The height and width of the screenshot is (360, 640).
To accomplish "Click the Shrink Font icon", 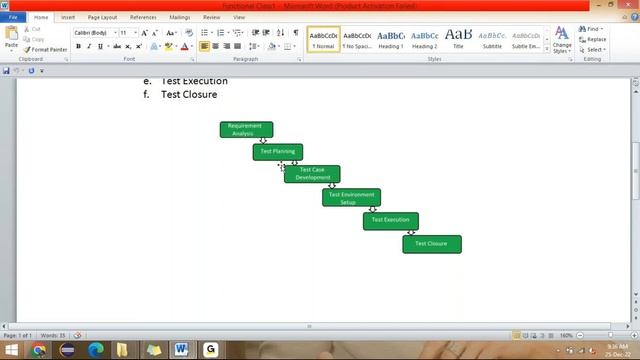I will [155, 33].
